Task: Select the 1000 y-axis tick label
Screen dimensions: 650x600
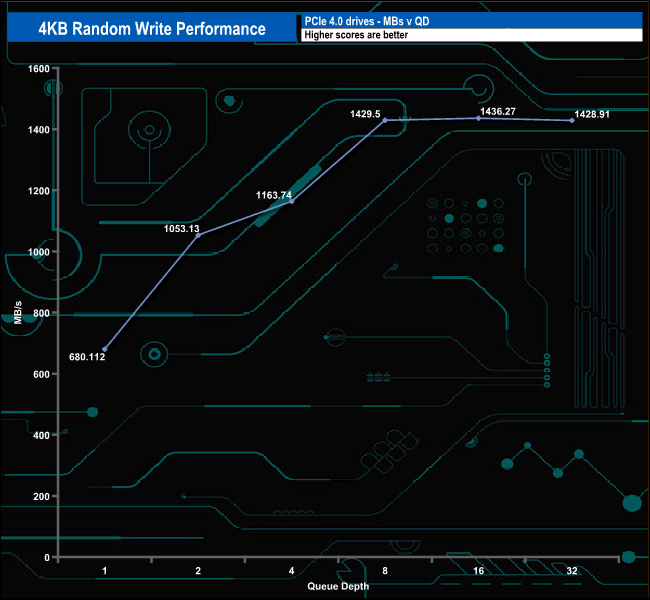Action: pyautogui.click(x=39, y=252)
